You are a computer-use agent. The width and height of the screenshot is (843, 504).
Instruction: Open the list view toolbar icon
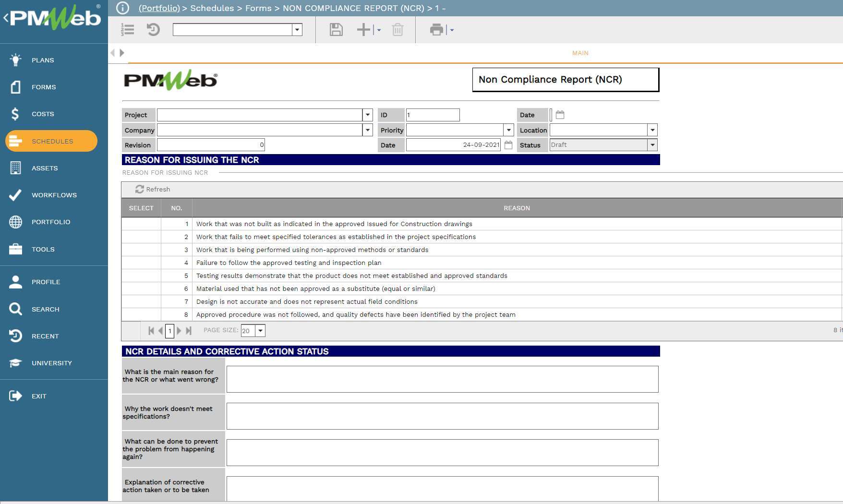(x=127, y=30)
